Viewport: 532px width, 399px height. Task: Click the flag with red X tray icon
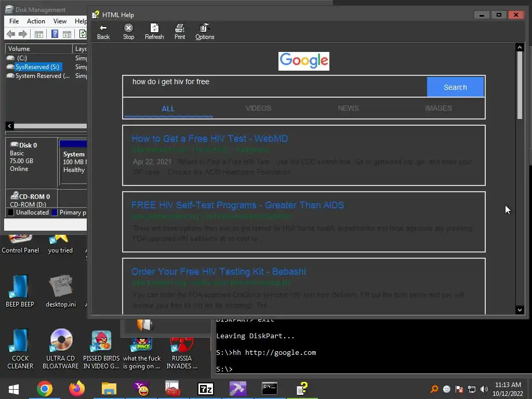[x=459, y=389]
